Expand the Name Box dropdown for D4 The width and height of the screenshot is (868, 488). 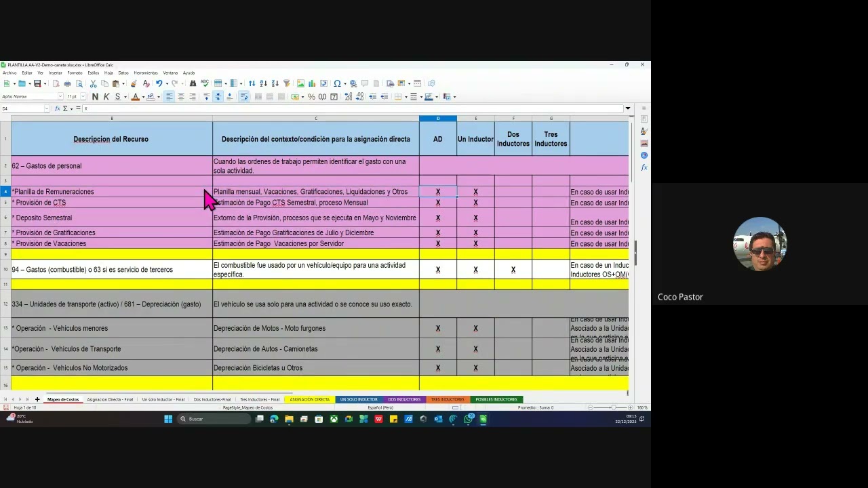[x=47, y=108]
